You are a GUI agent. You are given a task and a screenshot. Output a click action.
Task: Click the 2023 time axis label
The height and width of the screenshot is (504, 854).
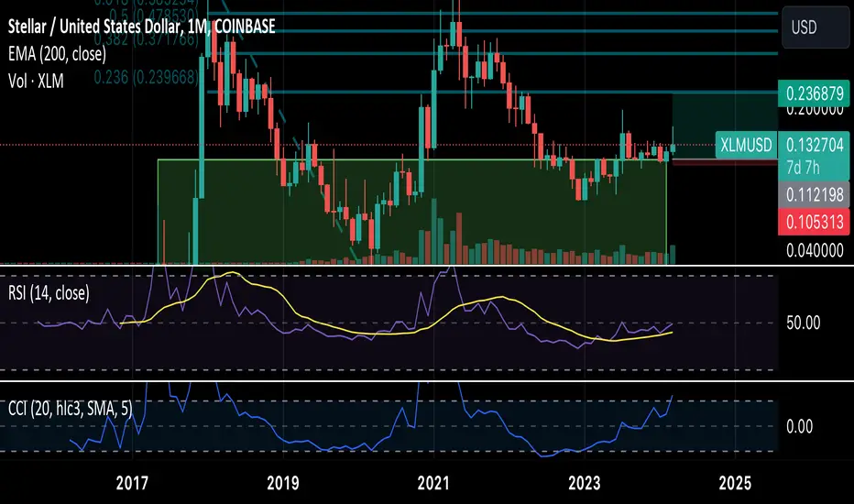pos(585,483)
